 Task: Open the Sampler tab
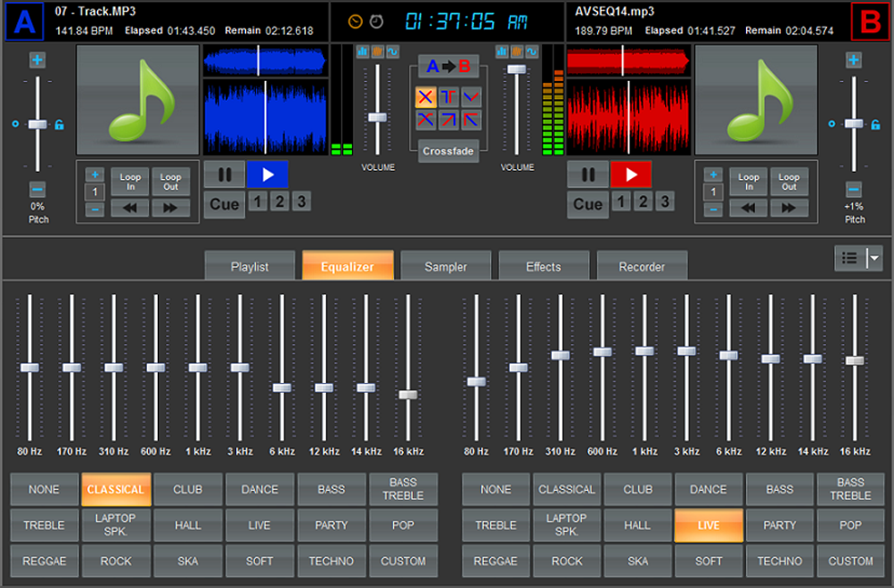tap(446, 266)
